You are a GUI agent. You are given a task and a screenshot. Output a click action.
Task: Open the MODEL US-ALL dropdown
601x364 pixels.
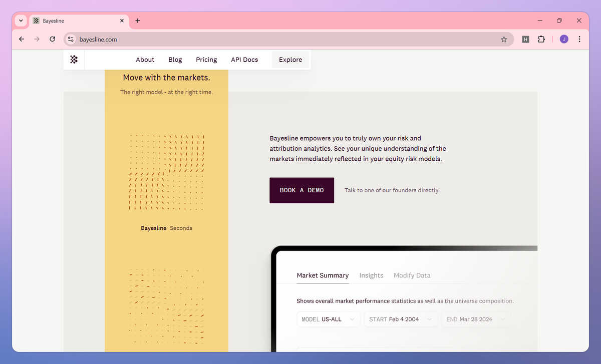(x=329, y=319)
